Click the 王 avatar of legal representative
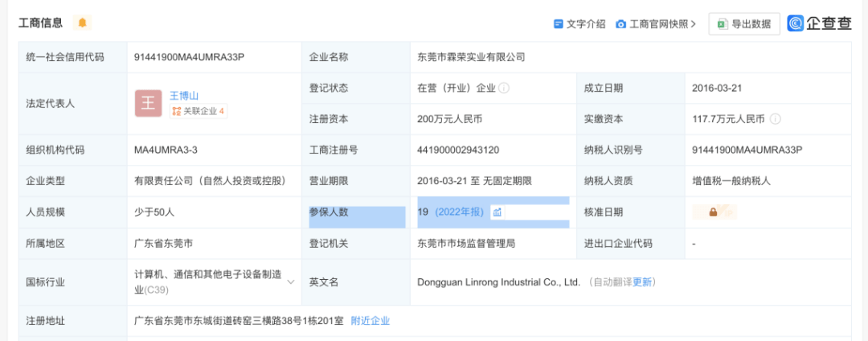Viewport: 868px width, 341px height. tap(148, 103)
